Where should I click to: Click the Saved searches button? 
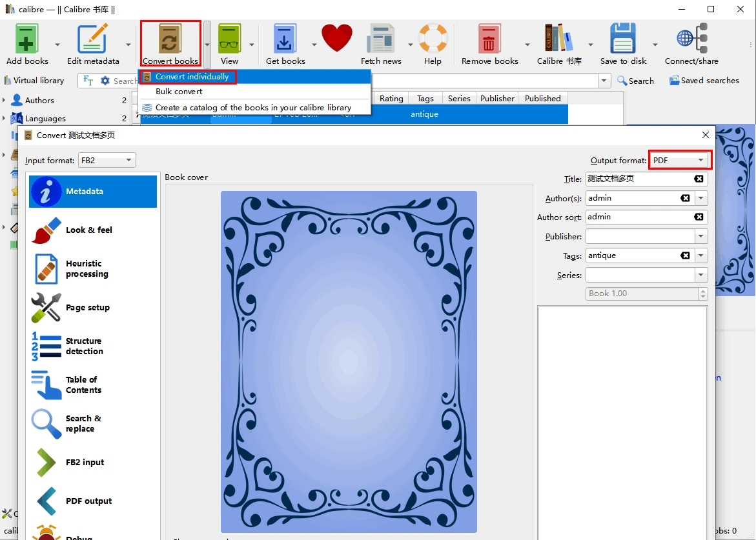704,81
